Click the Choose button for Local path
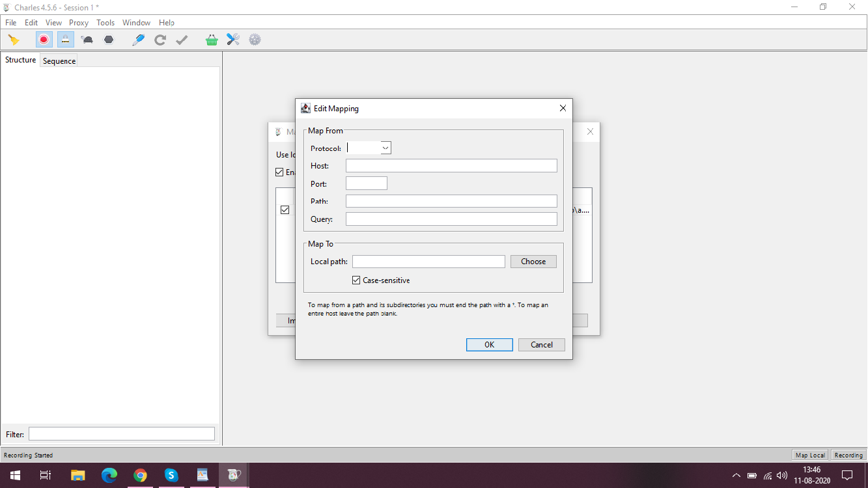The height and width of the screenshot is (488, 868). [x=533, y=262]
